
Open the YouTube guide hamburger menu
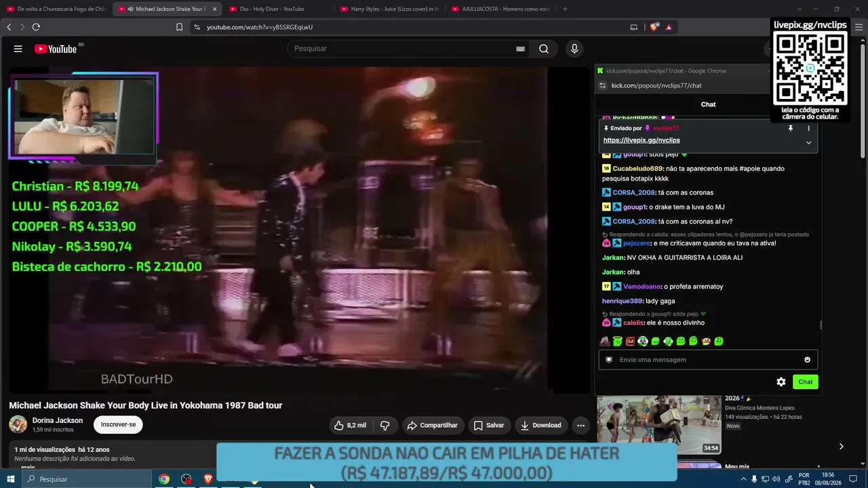point(18,49)
